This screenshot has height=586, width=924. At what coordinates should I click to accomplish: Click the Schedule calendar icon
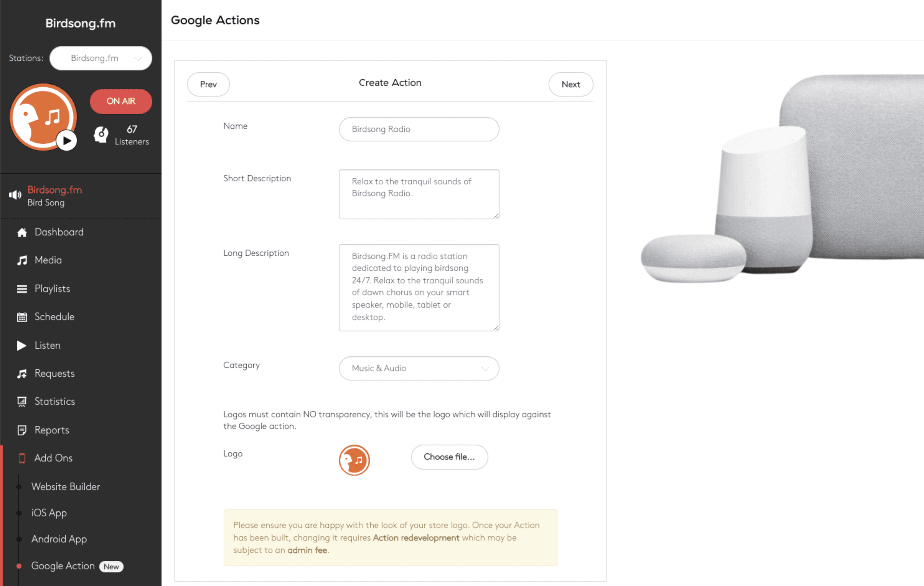coord(22,317)
